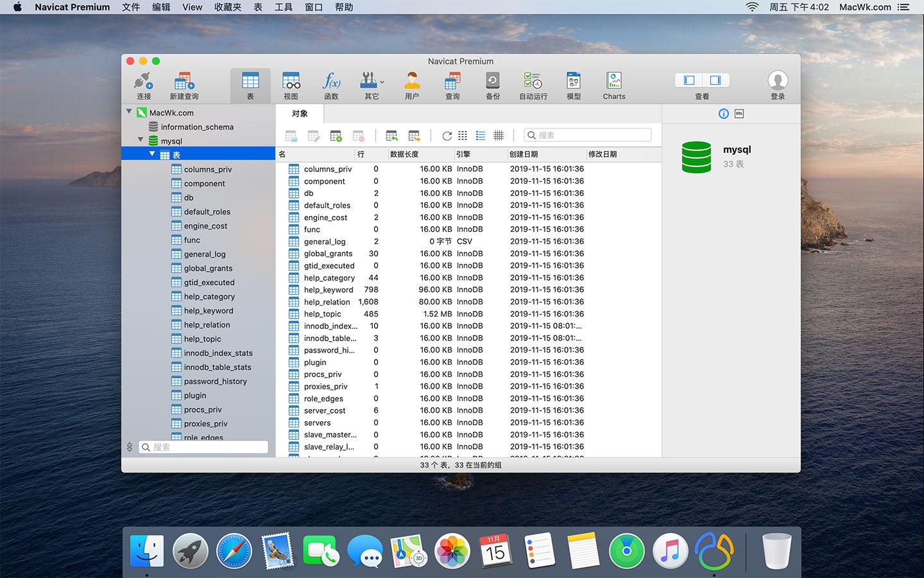Sort by the 创建日期 column header
This screenshot has height=578, width=924.
pos(546,154)
